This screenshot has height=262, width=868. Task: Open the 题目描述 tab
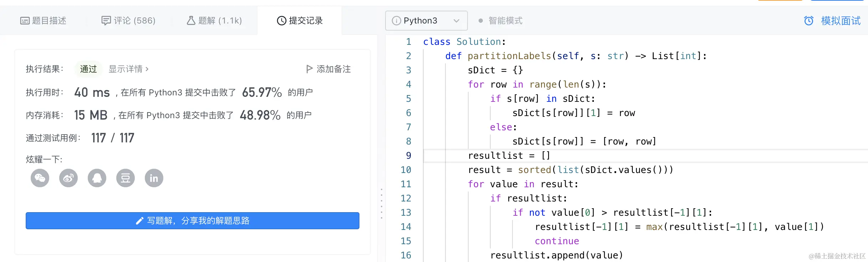pos(43,21)
